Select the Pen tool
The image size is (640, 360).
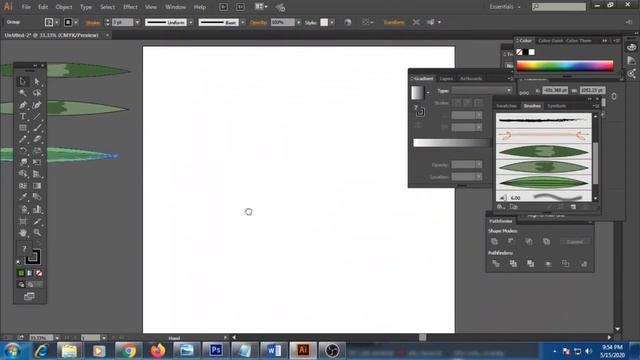[x=22, y=105]
